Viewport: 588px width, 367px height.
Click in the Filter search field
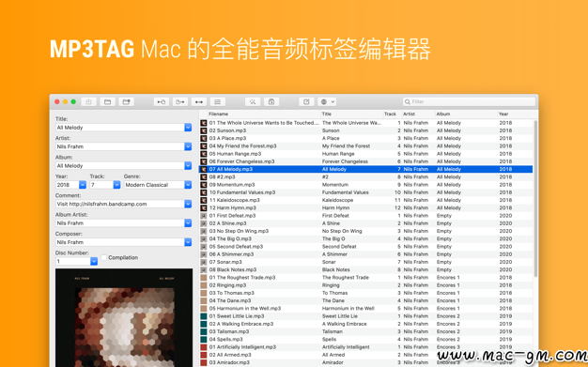[469, 101]
